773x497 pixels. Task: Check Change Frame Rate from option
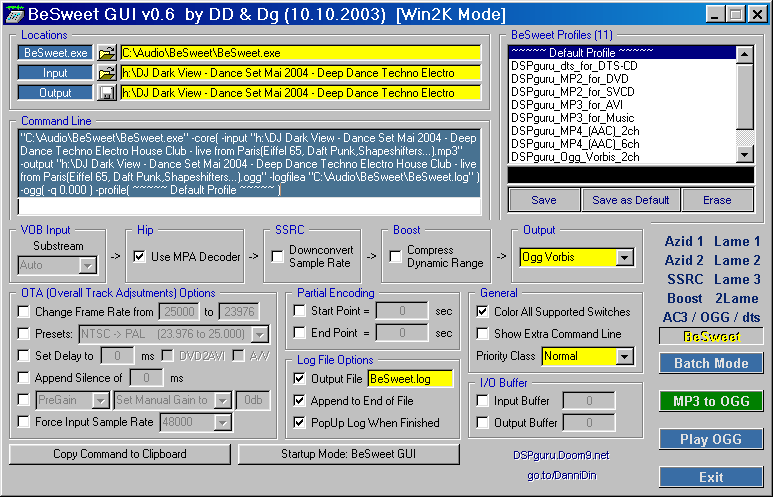(x=23, y=312)
